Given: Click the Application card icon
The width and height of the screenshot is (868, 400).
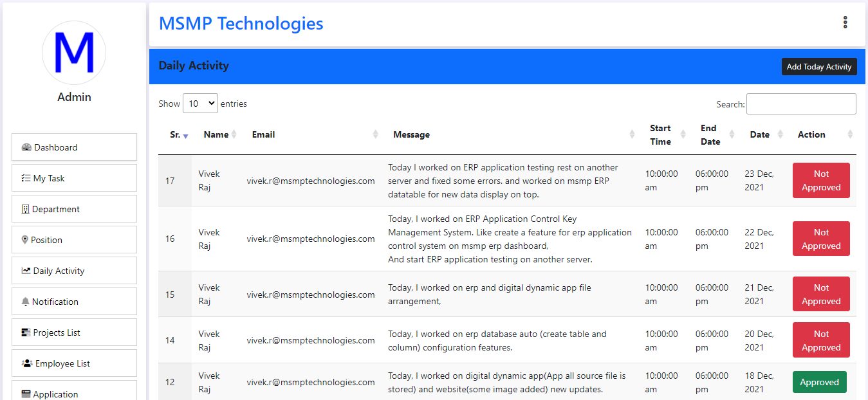Looking at the screenshot, I should pyautogui.click(x=26, y=394).
